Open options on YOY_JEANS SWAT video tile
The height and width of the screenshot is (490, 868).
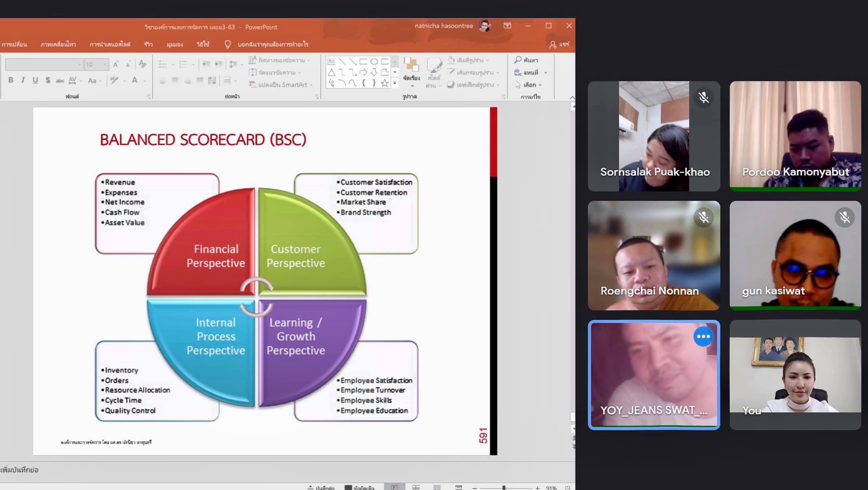(x=703, y=337)
